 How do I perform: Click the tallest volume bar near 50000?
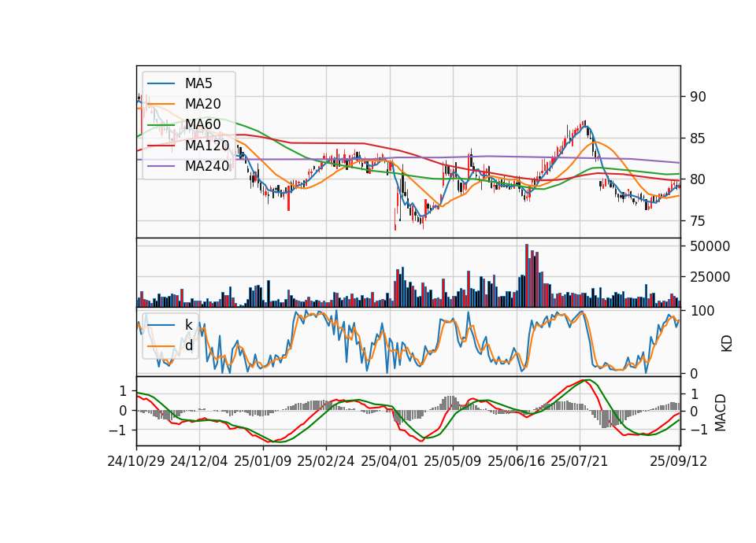click(527, 275)
